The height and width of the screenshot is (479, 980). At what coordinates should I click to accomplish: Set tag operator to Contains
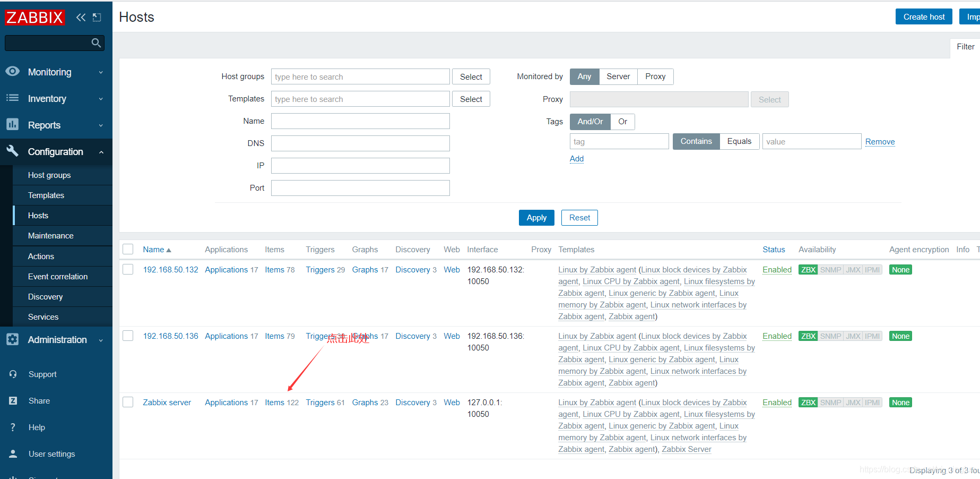tap(696, 141)
